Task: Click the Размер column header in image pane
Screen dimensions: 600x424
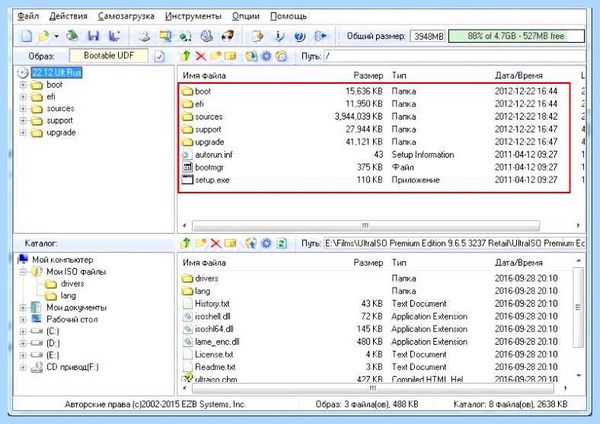Action: [368, 76]
